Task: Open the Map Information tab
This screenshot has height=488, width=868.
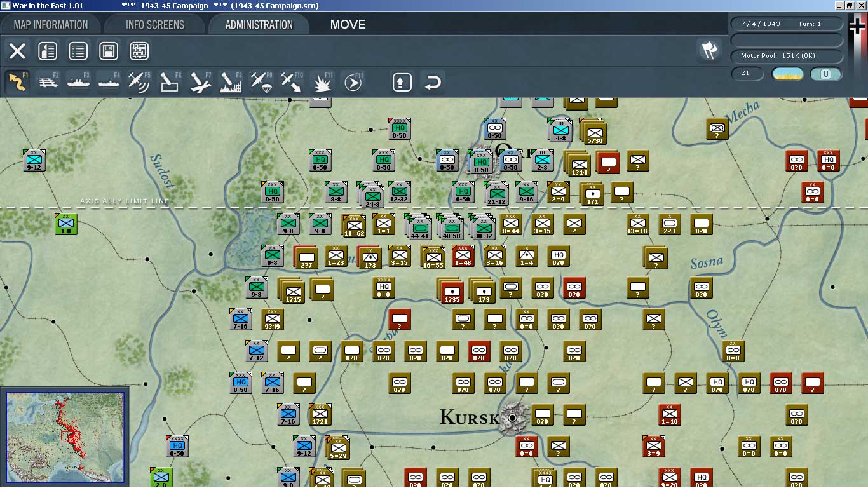Action: (51, 25)
